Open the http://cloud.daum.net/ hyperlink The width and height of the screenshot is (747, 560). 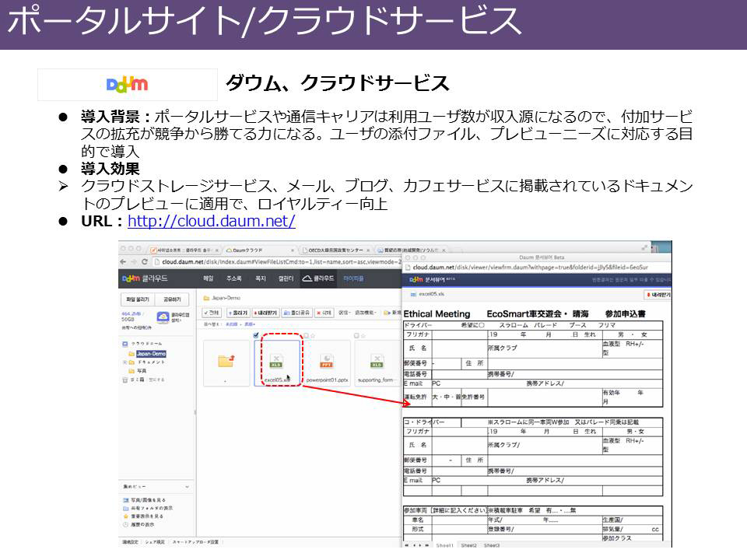(x=212, y=221)
